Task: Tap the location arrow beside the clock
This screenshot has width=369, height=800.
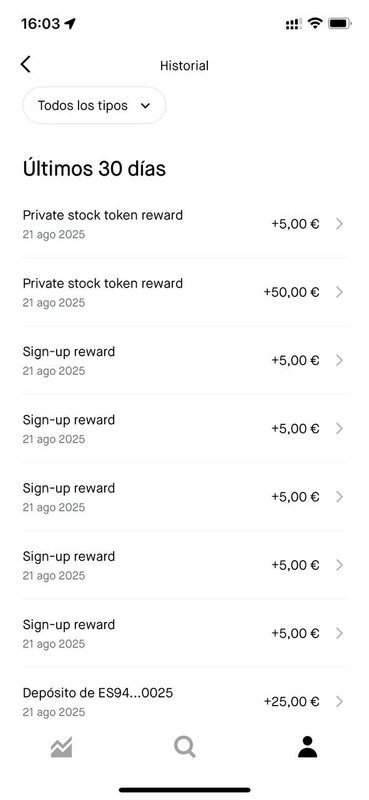Action: pos(70,23)
